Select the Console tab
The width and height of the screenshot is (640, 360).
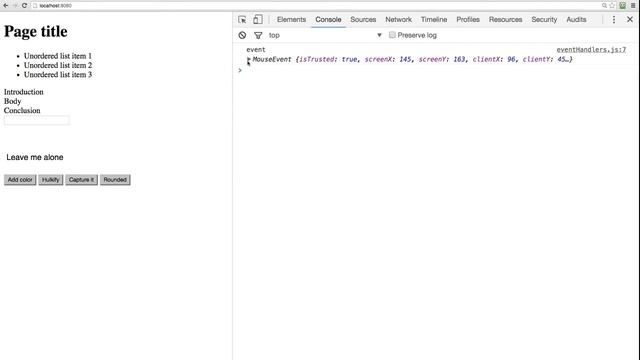328,20
